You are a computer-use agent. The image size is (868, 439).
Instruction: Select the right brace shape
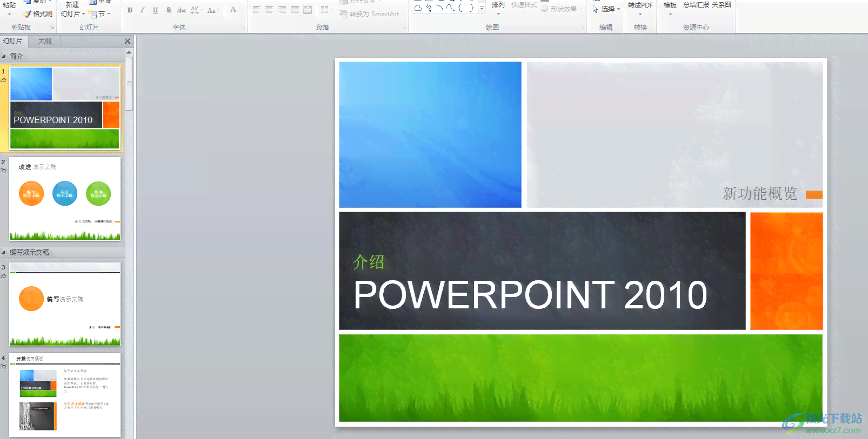pos(471,8)
